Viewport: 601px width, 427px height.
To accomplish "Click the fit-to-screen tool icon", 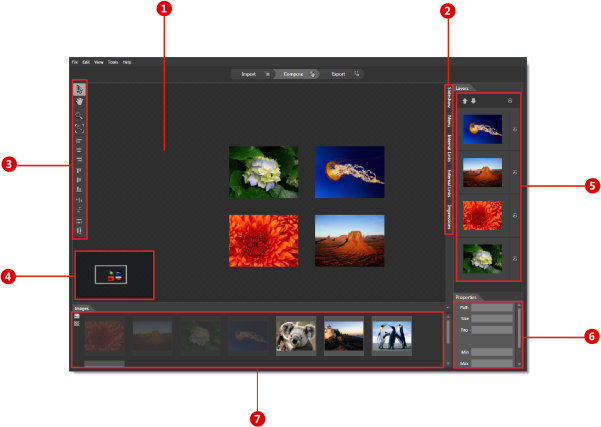I will coord(80,129).
